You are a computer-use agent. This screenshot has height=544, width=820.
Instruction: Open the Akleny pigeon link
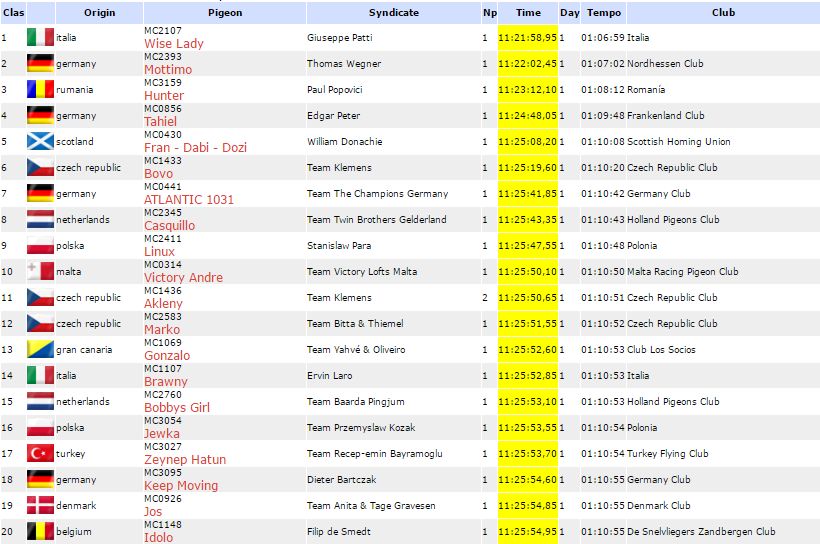click(163, 303)
